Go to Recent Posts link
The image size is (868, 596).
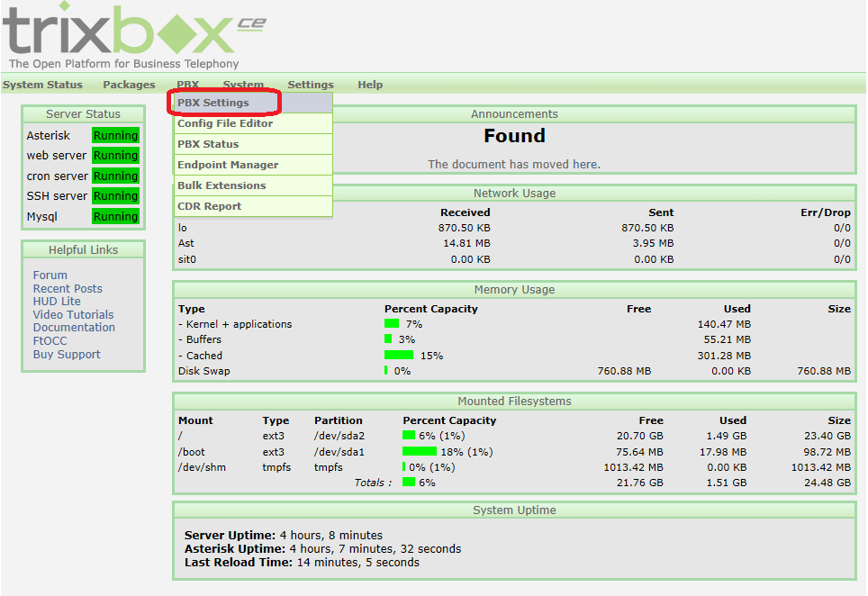pos(68,289)
